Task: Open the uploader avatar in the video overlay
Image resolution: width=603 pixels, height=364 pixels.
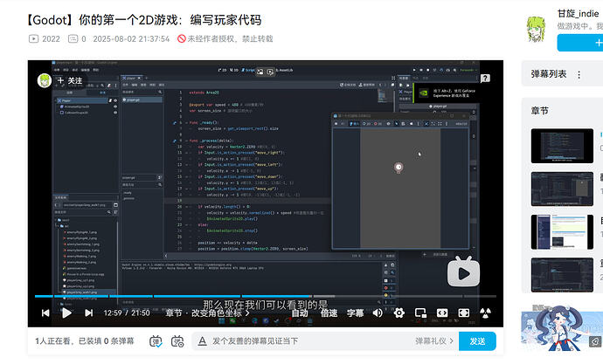Action: tap(45, 80)
